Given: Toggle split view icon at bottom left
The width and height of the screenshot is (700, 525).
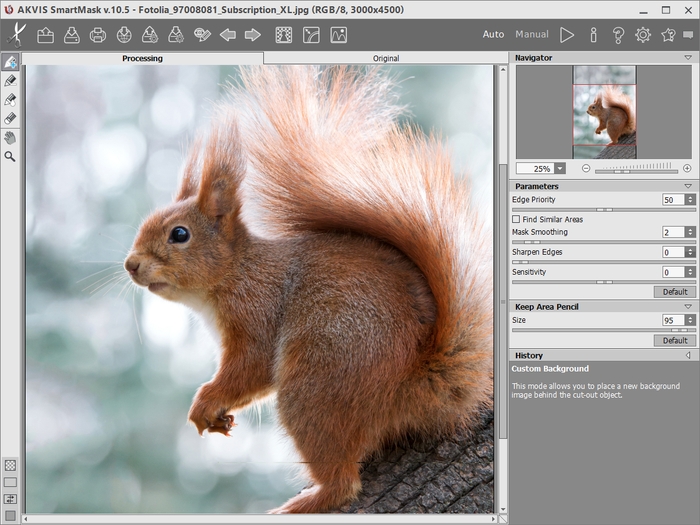Looking at the screenshot, I should (10, 499).
